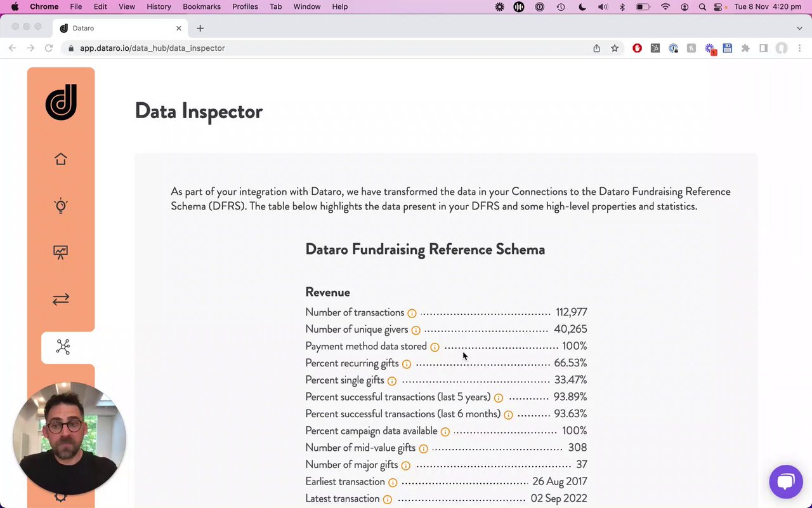
Task: Bookmark this page with the star icon
Action: click(615, 48)
